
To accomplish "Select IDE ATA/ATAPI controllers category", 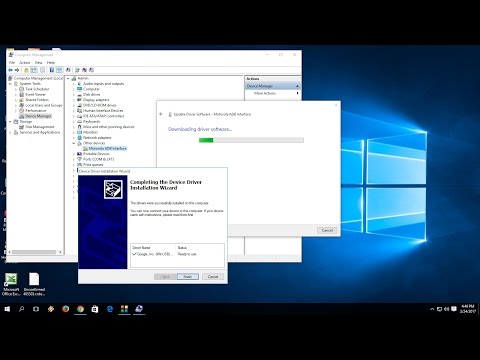I will pos(104,116).
